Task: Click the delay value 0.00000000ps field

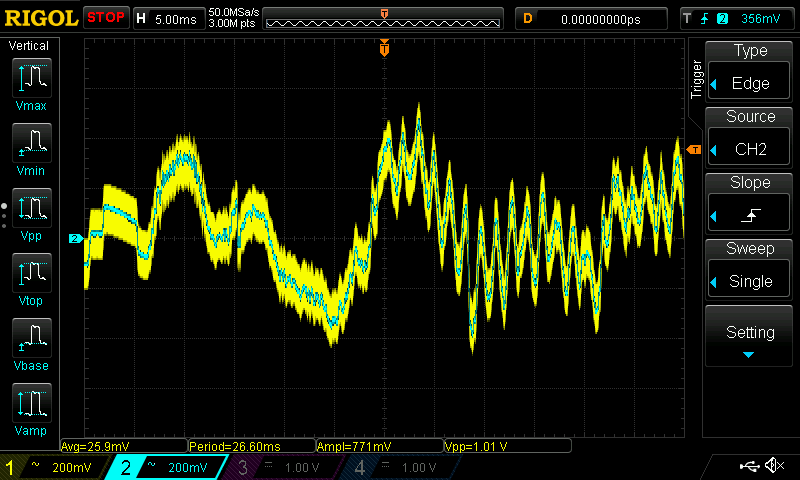Action: click(591, 19)
